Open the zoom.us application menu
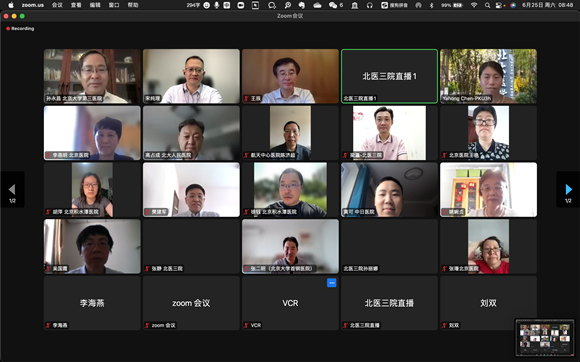This screenshot has height=362, width=580. click(33, 5)
